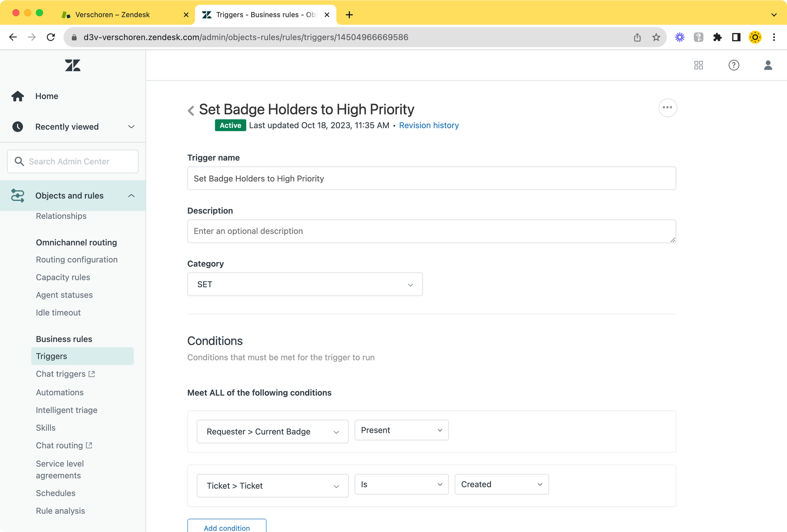Screen dimensions: 787x532
Task: Bookmark this page with the star icon
Action: [656, 37]
